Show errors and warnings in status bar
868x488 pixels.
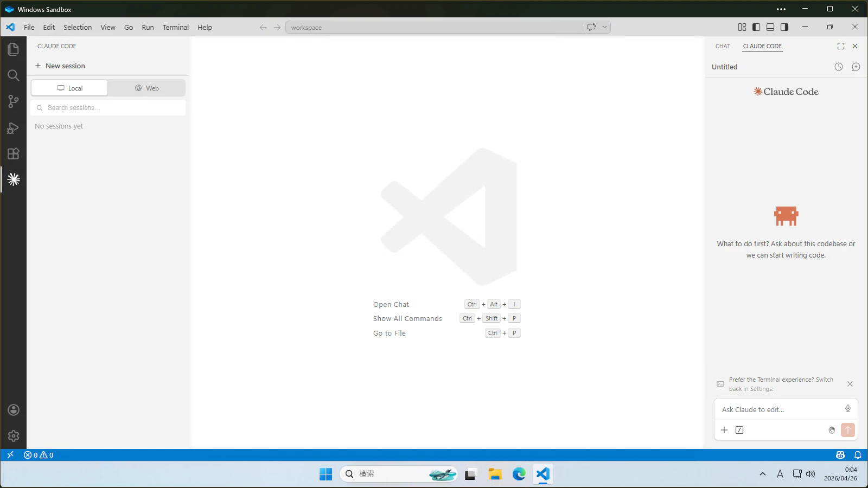click(39, 455)
